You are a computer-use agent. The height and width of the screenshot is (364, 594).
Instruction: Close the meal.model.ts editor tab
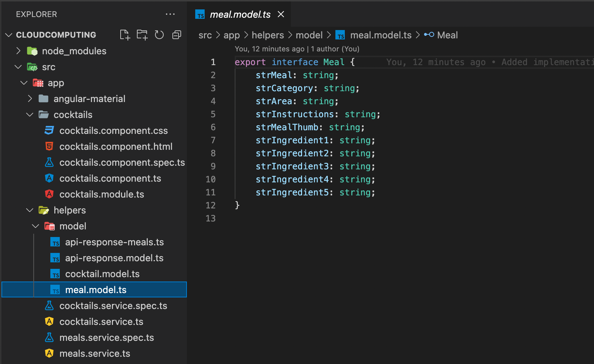pyautogui.click(x=281, y=14)
